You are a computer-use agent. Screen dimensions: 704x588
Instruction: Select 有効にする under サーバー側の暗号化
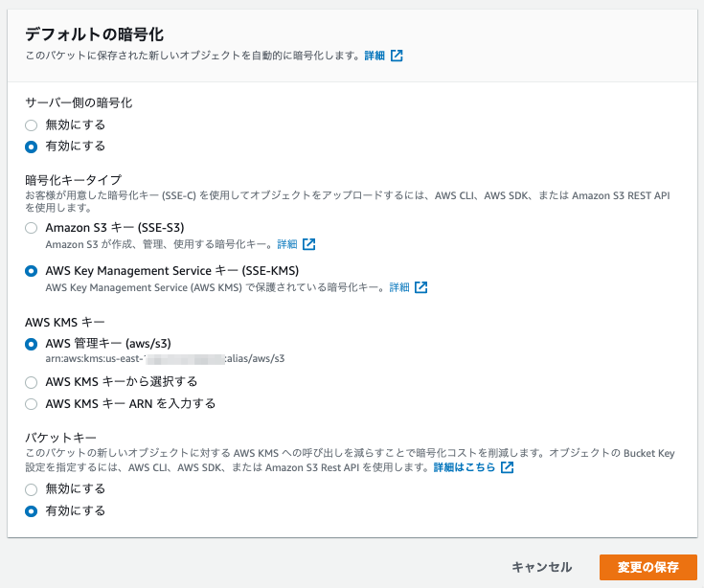(x=31, y=147)
